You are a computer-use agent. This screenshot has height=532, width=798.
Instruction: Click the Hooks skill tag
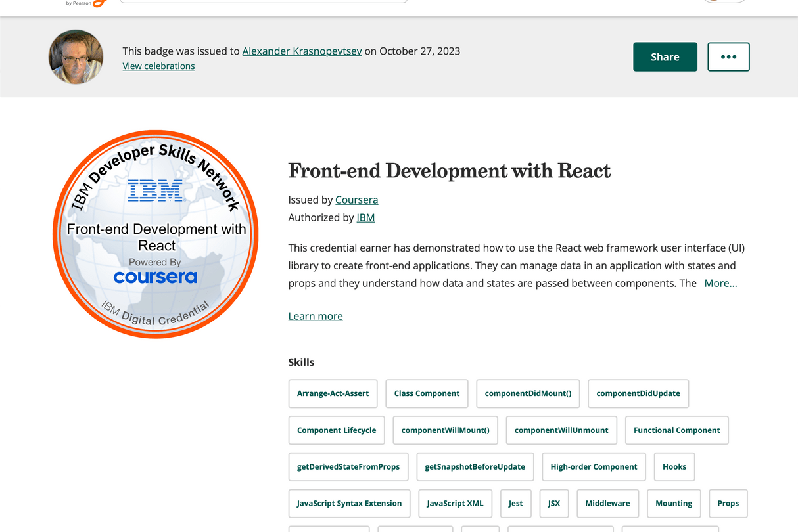click(x=674, y=467)
